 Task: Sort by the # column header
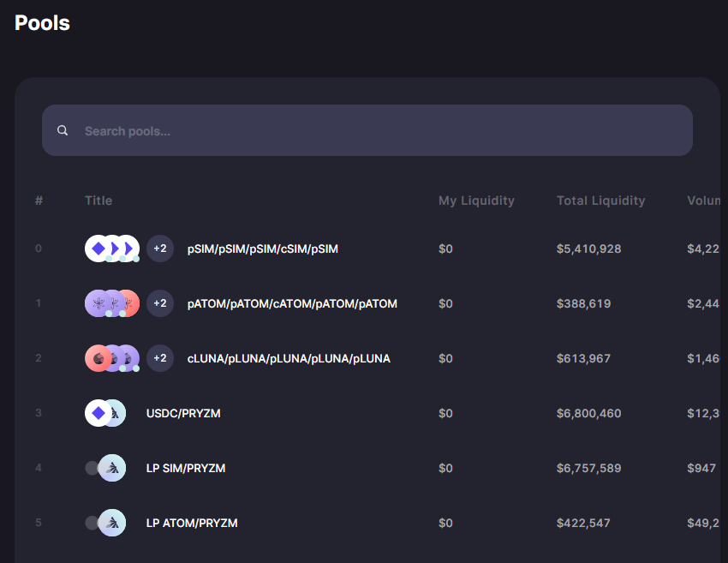pos(39,201)
